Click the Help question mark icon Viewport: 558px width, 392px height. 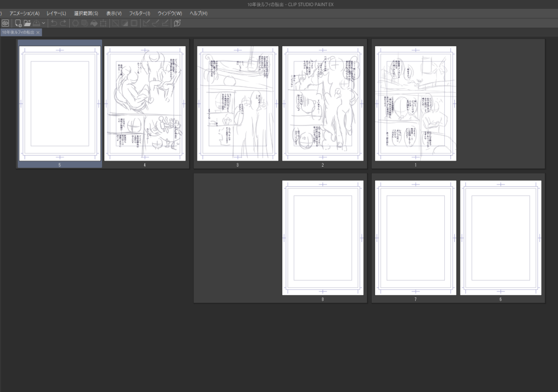177,23
